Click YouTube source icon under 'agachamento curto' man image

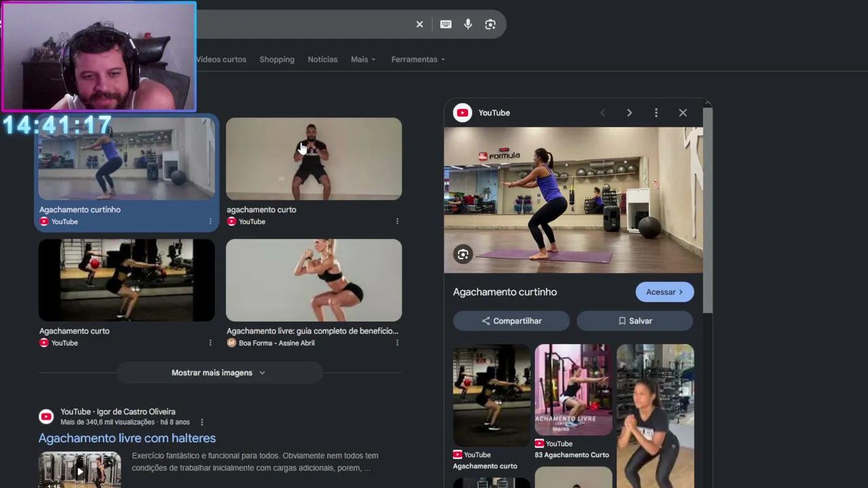click(x=231, y=222)
